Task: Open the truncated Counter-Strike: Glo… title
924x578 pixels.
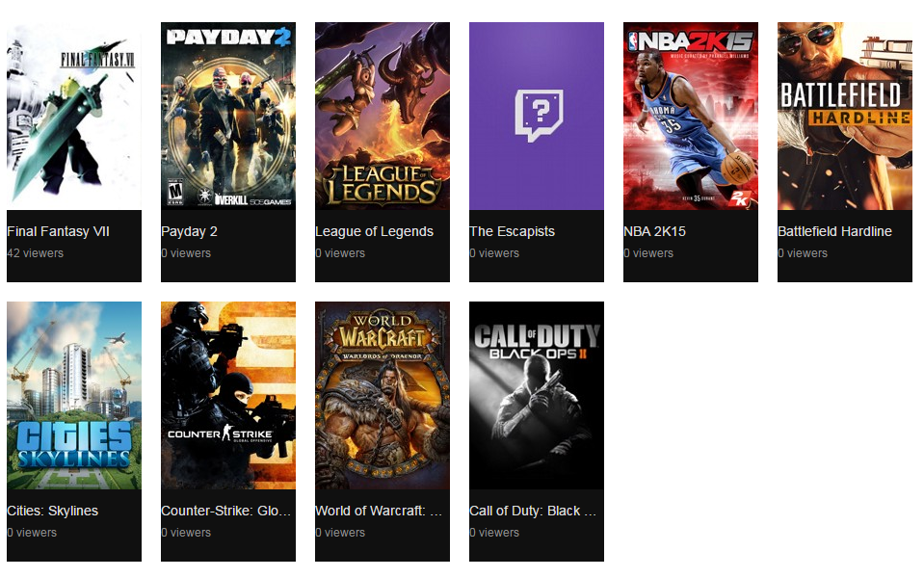Action: coord(226,511)
